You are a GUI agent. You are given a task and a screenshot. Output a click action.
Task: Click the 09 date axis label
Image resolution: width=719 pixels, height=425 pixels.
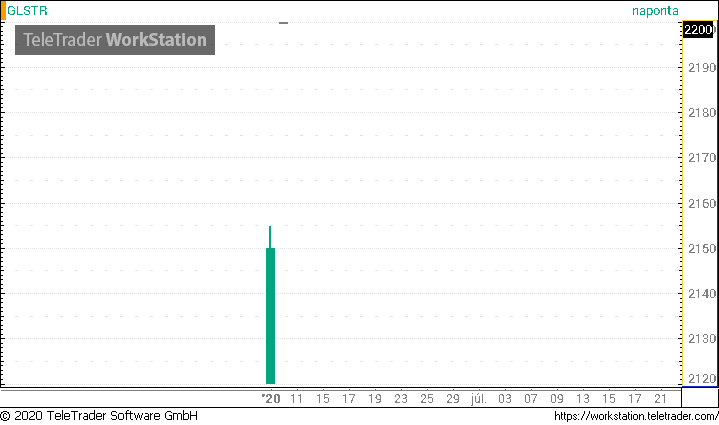[557, 398]
